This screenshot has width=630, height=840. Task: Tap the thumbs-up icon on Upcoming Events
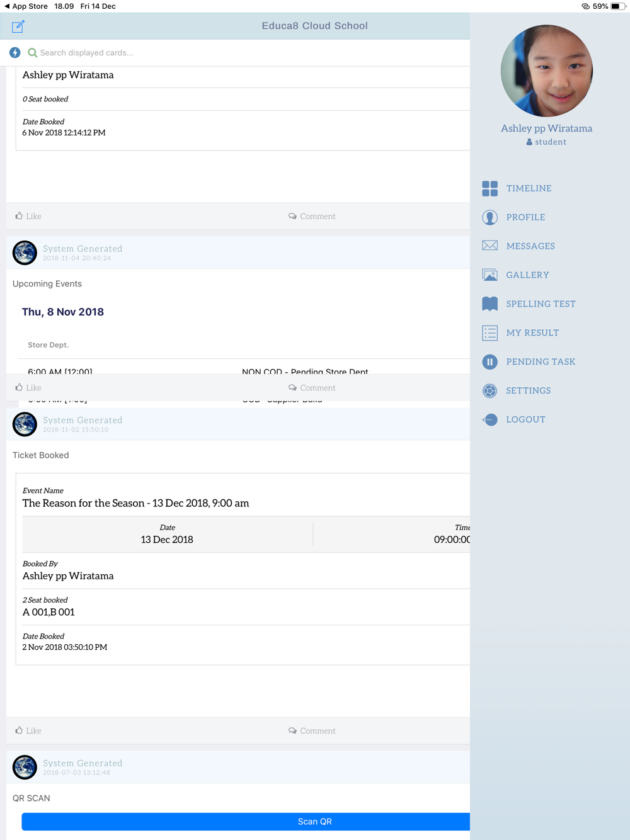point(19,387)
